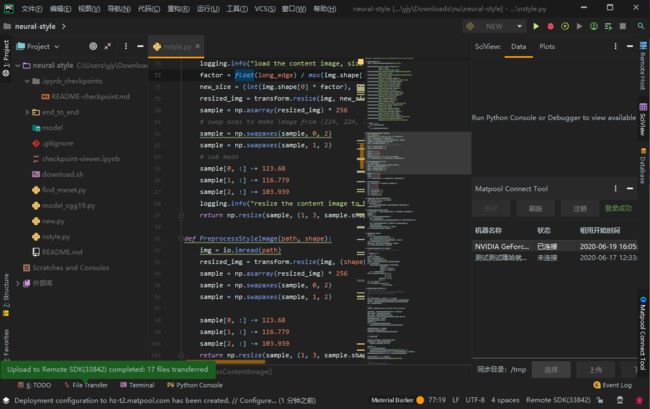Click the inspections hector icon in status bar
650x409 pixels.
pos(620,400)
